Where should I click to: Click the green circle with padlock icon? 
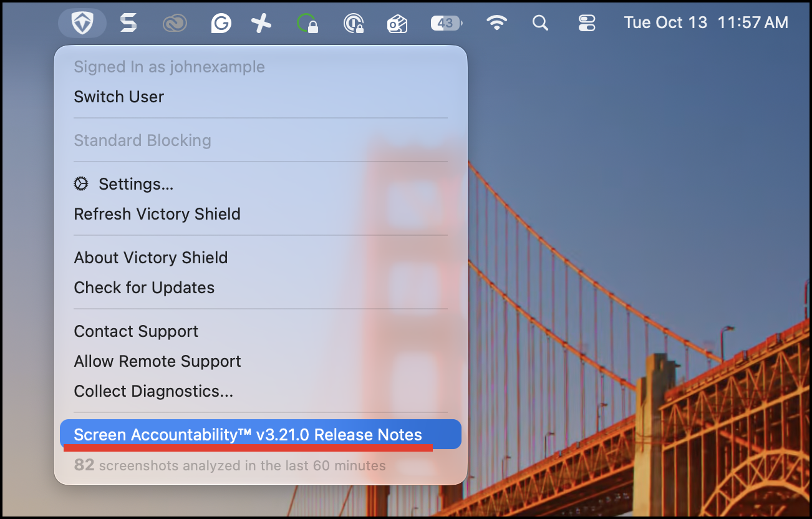point(308,24)
